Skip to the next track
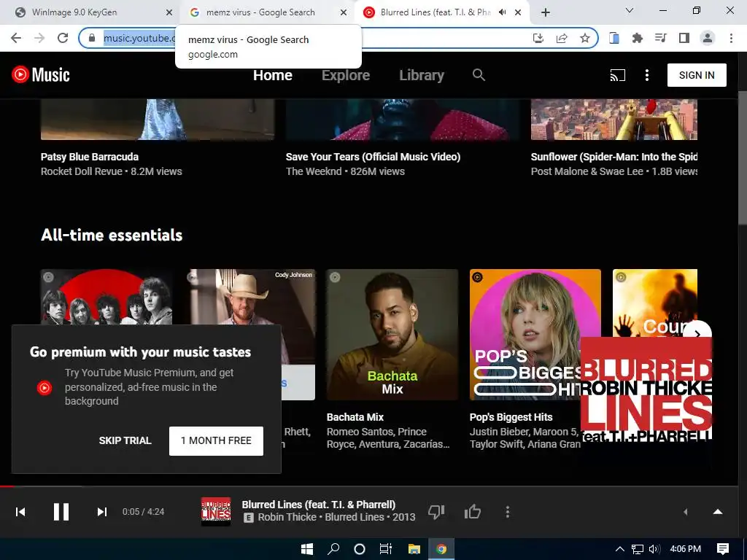This screenshot has width=747, height=560. point(101,512)
